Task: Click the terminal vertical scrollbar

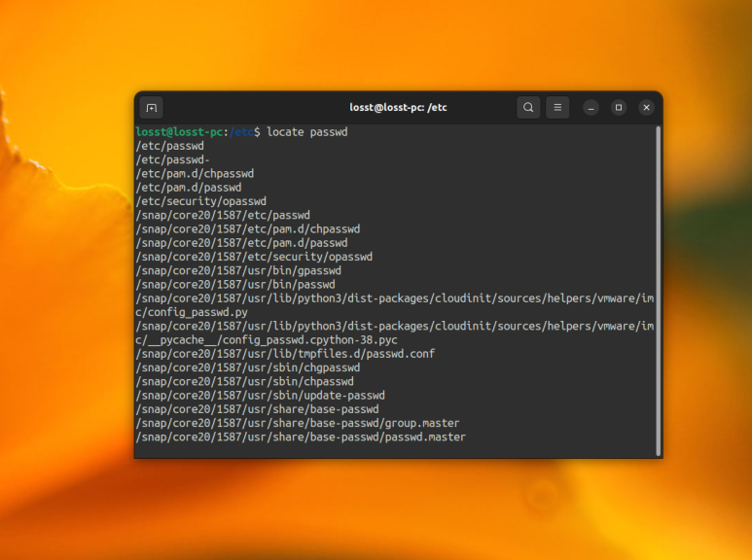Action: (x=658, y=291)
